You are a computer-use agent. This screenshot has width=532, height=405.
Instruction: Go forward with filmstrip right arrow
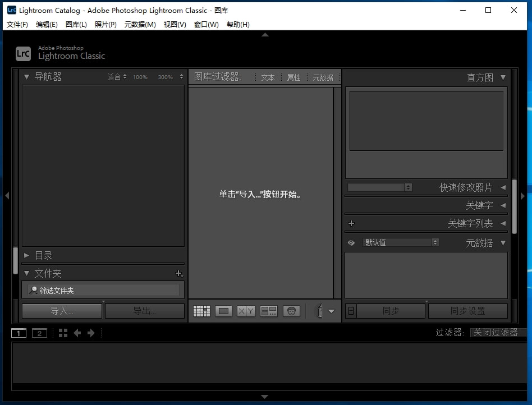coord(91,333)
